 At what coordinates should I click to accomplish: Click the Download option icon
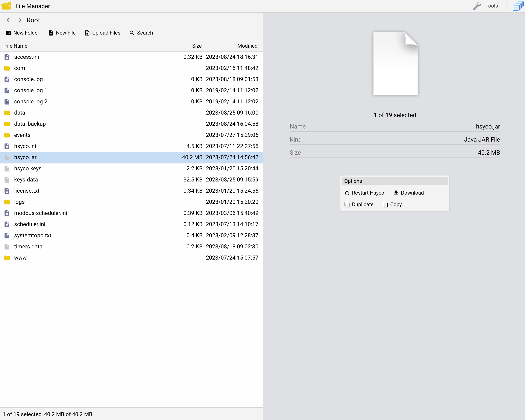point(395,192)
